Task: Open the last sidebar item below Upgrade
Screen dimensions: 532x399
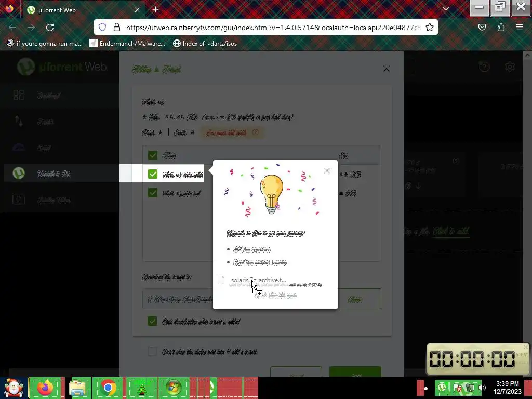Action: point(60,200)
